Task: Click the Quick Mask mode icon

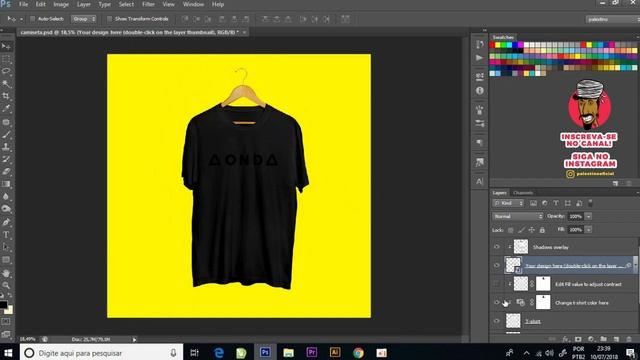Action: [x=6, y=322]
